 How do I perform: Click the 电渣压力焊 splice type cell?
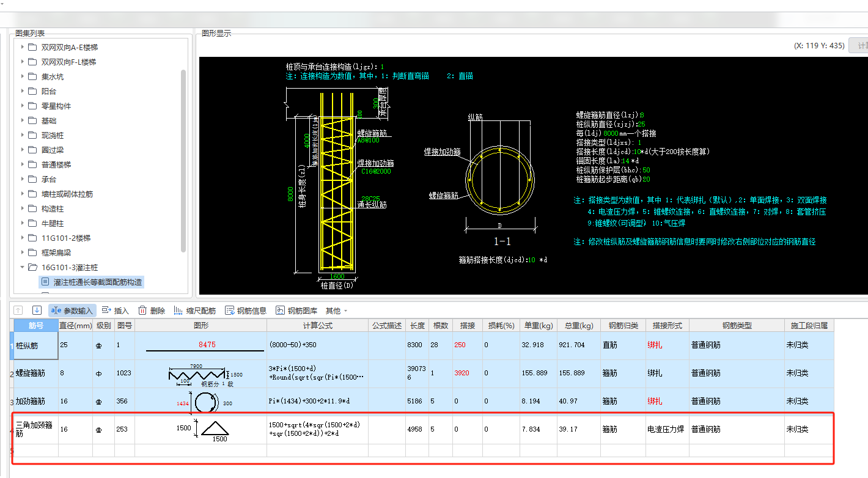667,429
